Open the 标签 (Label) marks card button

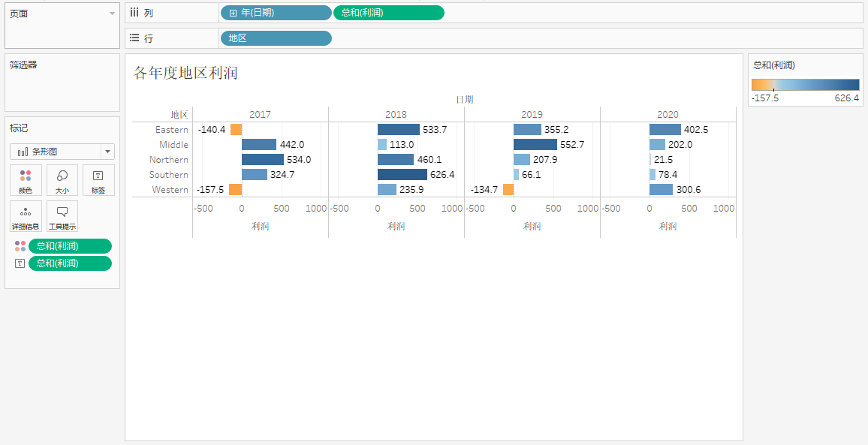tap(98, 180)
